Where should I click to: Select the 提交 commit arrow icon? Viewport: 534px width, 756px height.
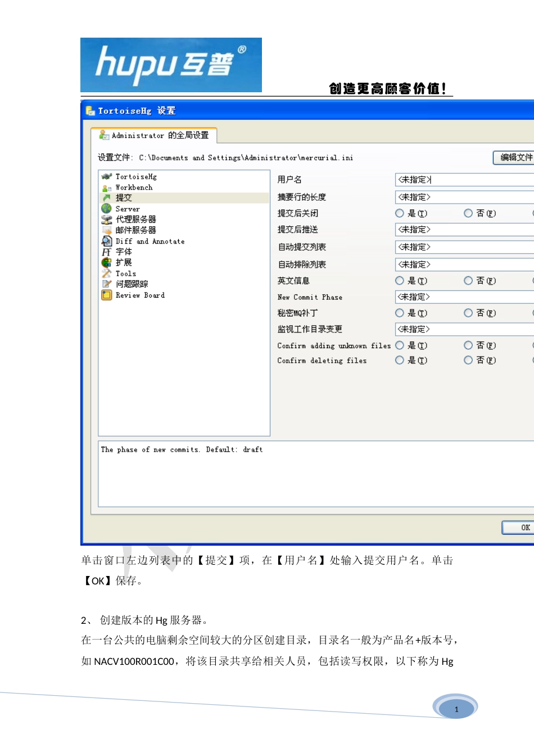tap(106, 198)
